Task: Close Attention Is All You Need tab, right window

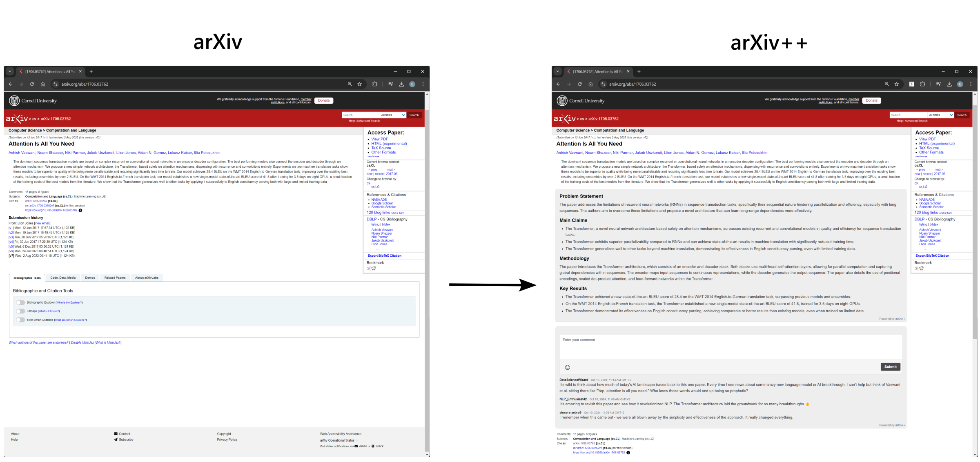Action: (x=628, y=71)
